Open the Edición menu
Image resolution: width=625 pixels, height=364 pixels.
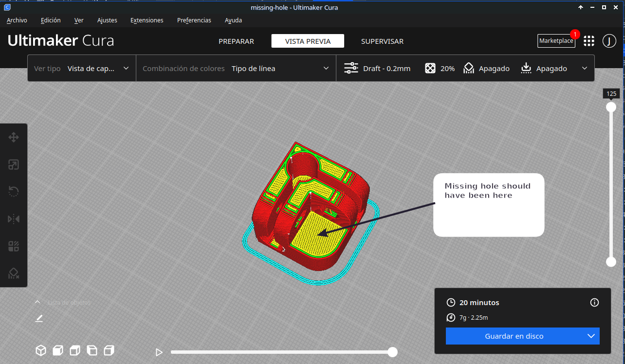[x=51, y=20]
